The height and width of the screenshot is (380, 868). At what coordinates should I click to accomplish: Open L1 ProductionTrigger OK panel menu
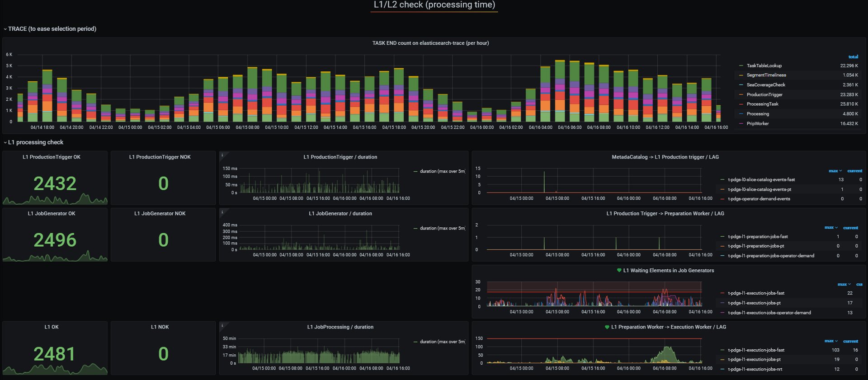coord(52,157)
